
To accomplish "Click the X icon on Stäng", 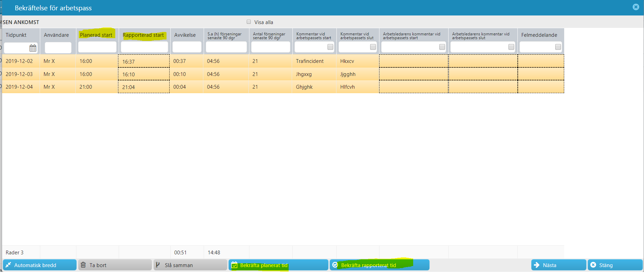I will [x=593, y=265].
